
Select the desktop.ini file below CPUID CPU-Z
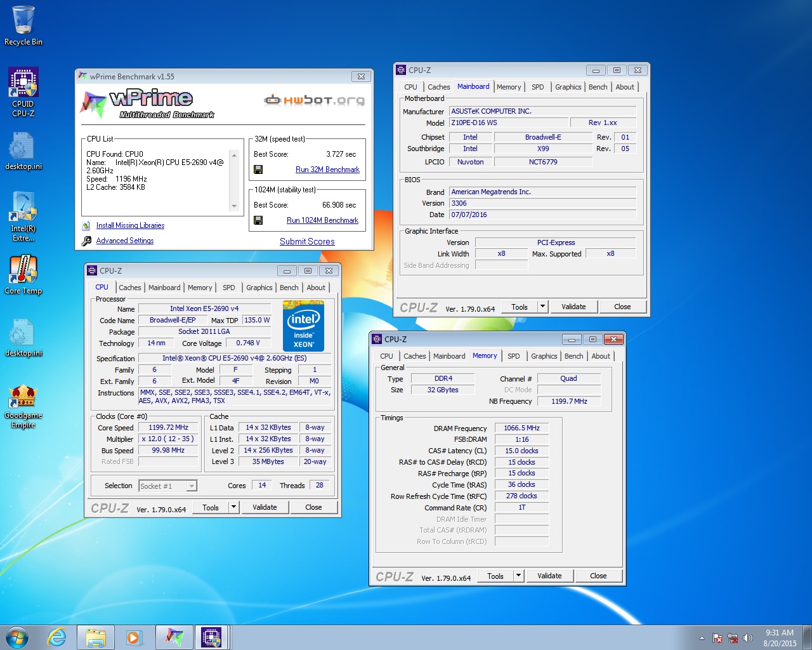[x=23, y=151]
